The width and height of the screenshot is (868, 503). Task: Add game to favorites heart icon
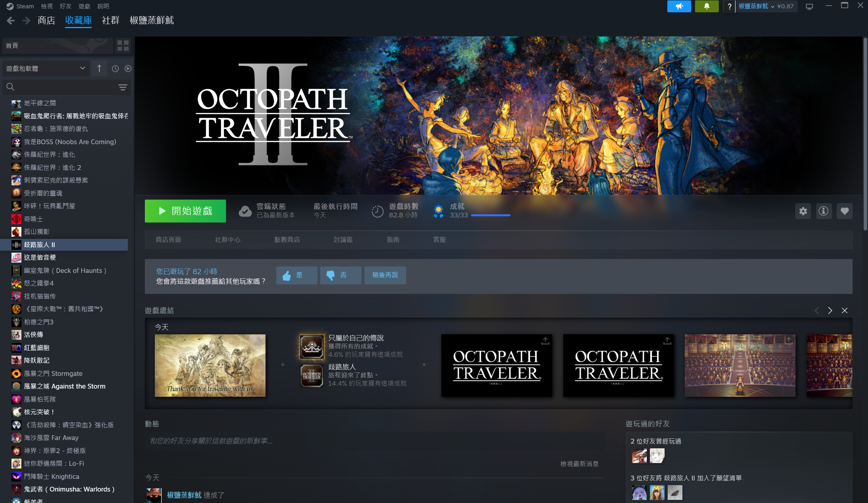point(844,211)
